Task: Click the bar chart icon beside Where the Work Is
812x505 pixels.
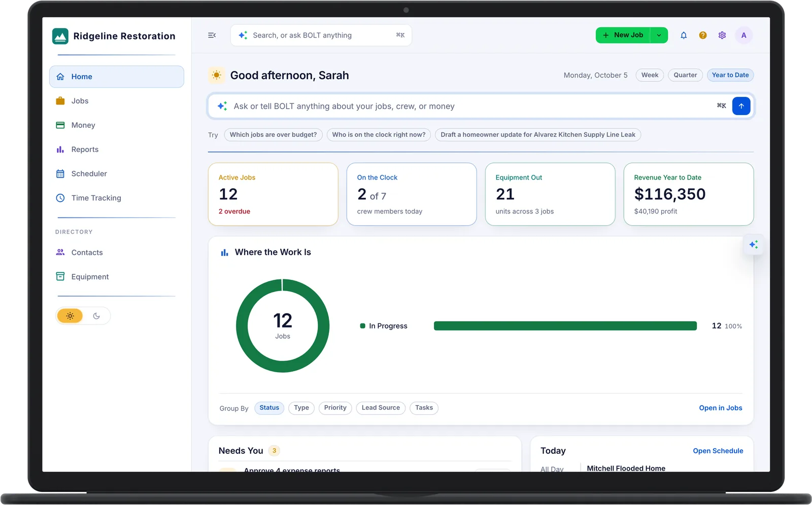Action: [x=224, y=252]
